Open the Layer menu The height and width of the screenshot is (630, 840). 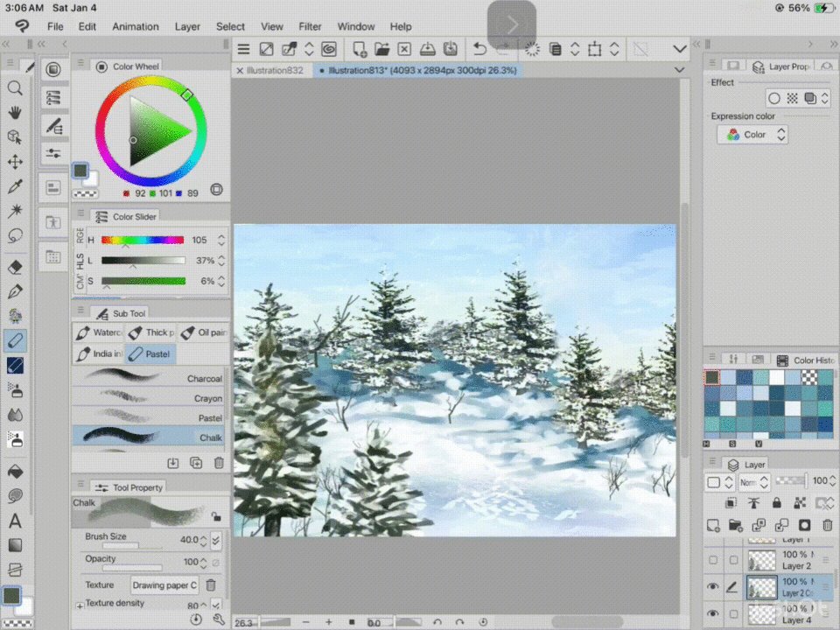(x=187, y=27)
